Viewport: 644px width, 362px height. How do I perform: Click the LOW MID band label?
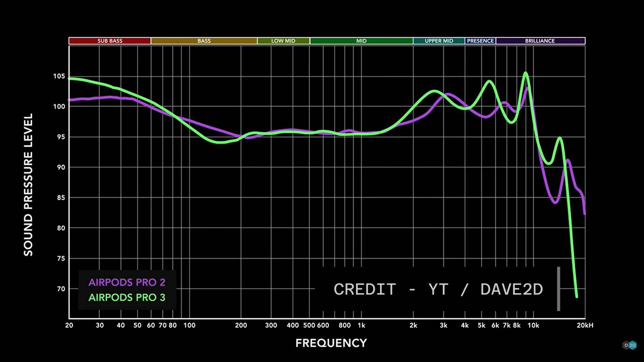click(x=283, y=41)
